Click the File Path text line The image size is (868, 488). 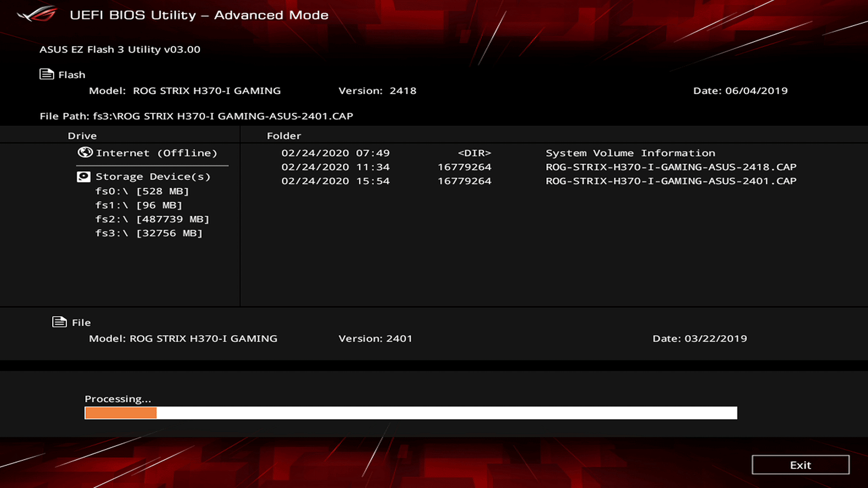point(196,116)
